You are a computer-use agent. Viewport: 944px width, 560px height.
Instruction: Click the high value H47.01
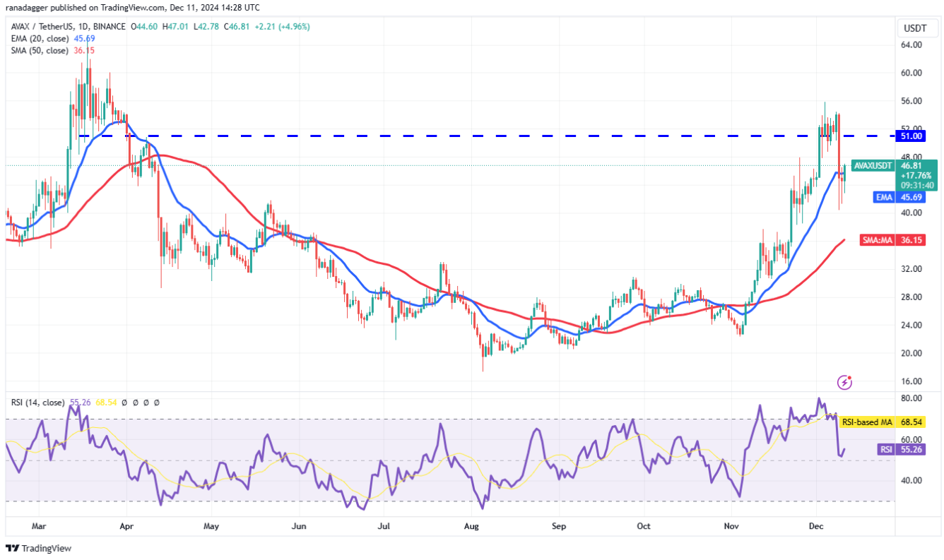tap(174, 27)
